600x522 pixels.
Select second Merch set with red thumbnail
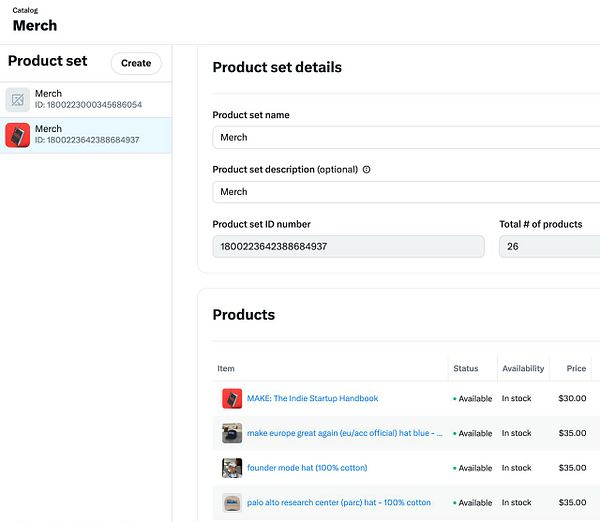(86, 134)
